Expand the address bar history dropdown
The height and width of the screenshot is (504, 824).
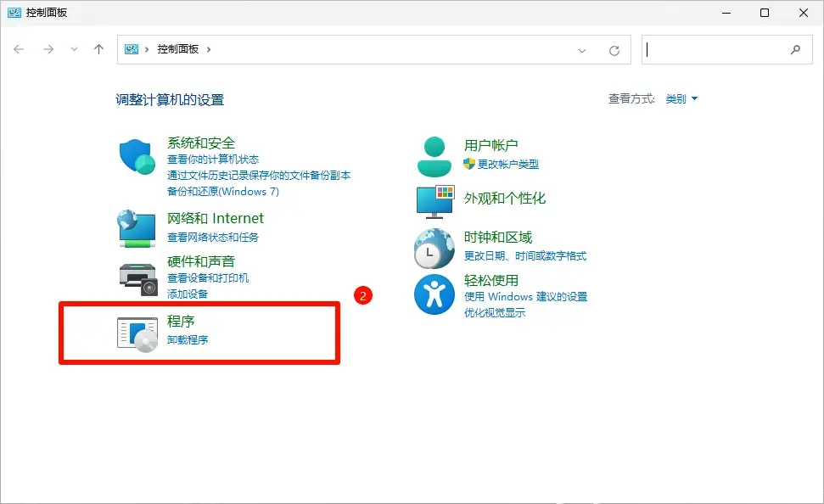pos(582,49)
